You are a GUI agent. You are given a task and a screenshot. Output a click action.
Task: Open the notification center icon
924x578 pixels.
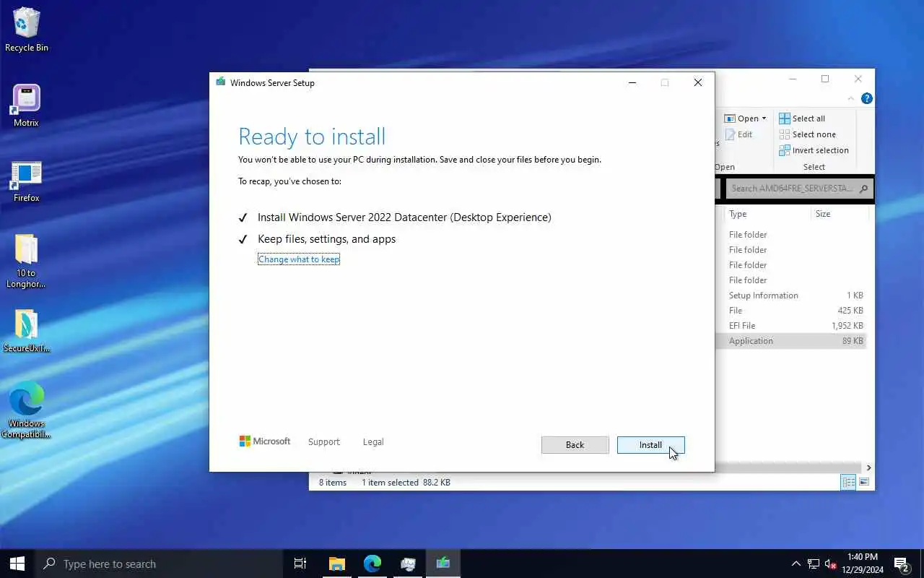[x=901, y=564]
